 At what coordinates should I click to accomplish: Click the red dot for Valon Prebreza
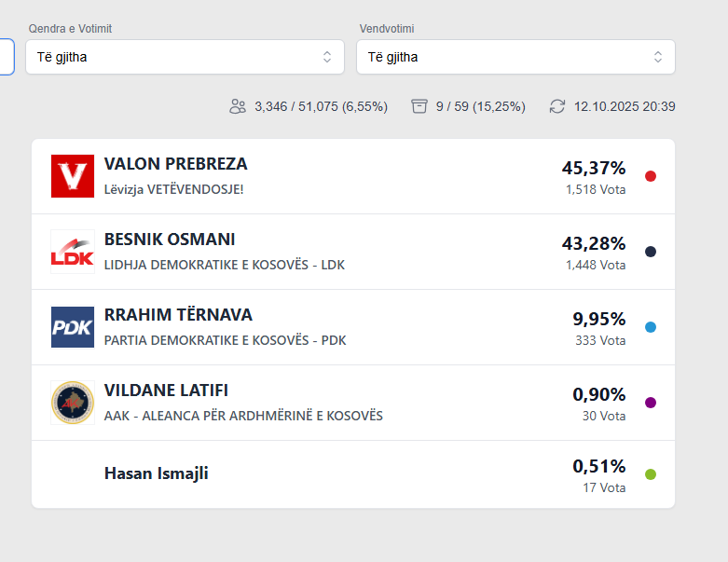(x=651, y=176)
